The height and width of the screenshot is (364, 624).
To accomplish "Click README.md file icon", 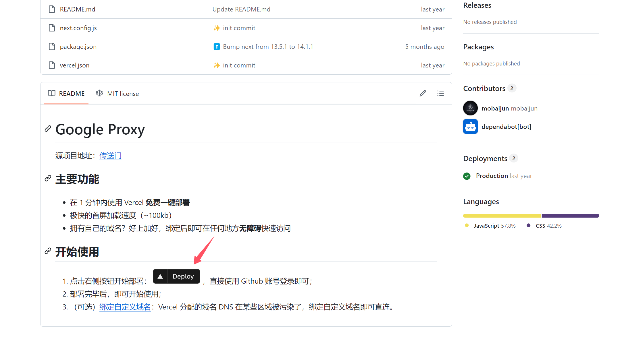I will click(x=52, y=9).
